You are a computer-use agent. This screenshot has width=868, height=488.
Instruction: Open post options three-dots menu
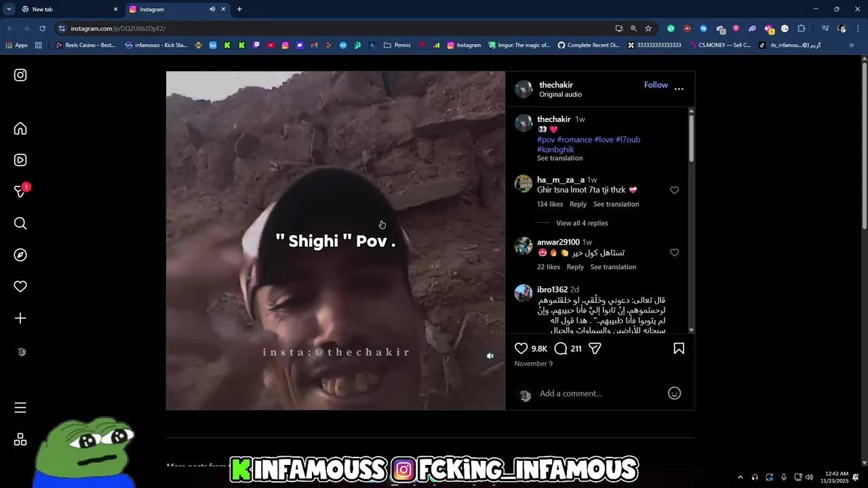[679, 89]
